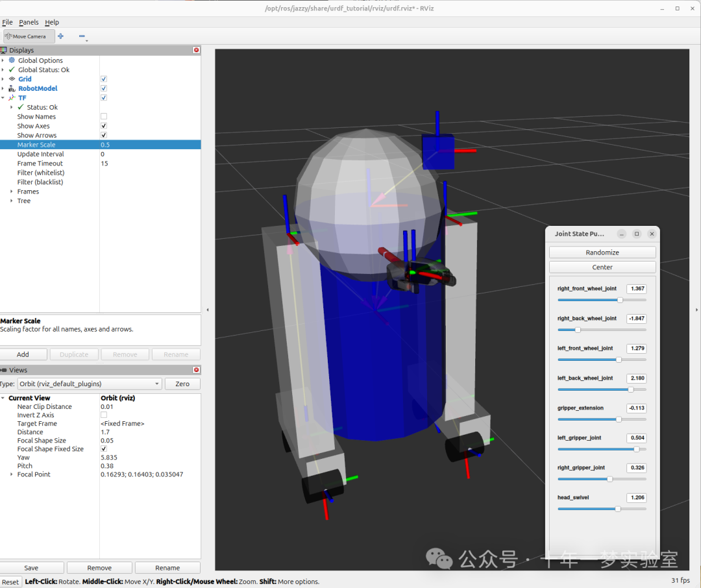The height and width of the screenshot is (588, 701).
Task: Click the RobotModel display icon
Action: click(x=12, y=88)
